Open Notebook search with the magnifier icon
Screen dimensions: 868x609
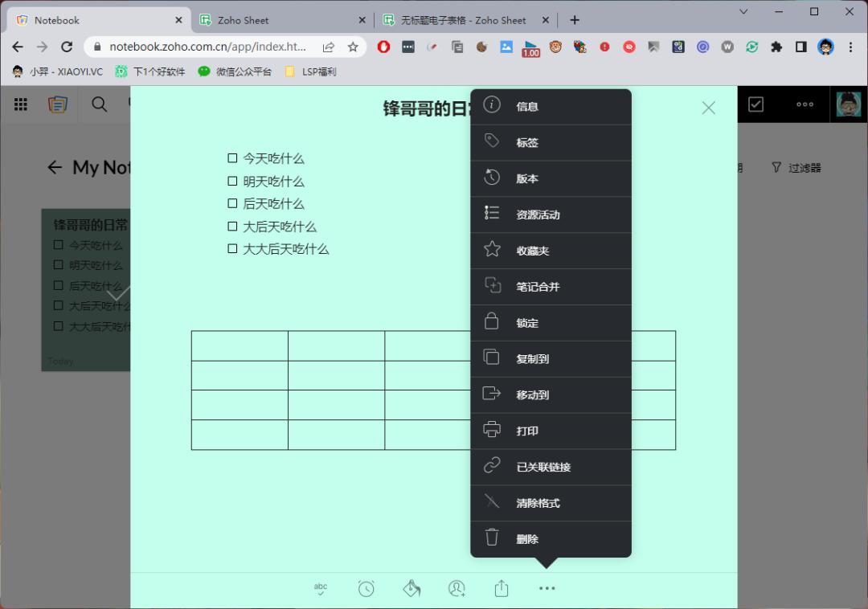(99, 104)
